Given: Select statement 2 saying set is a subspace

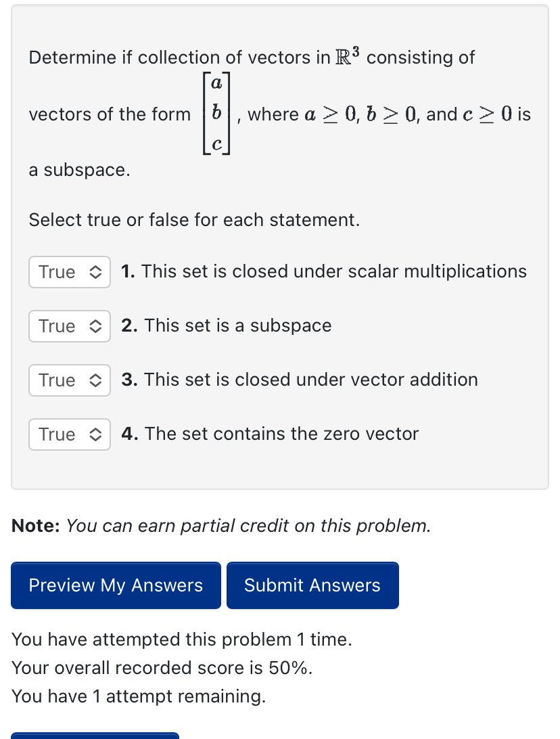Looking at the screenshot, I should (226, 326).
